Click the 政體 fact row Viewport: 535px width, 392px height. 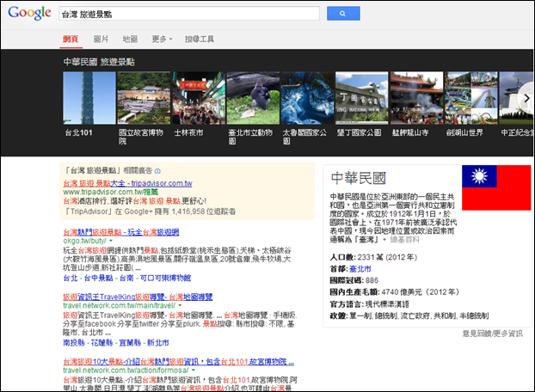coord(409,316)
